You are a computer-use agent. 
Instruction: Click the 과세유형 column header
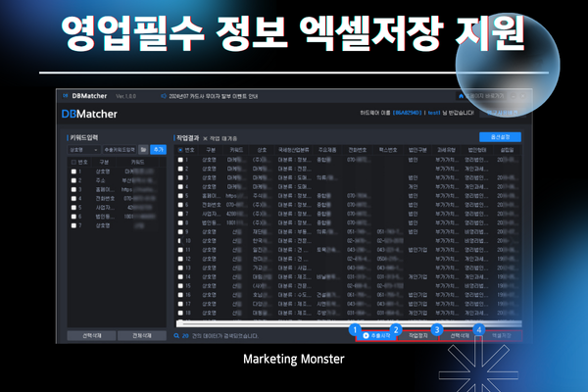(446, 150)
